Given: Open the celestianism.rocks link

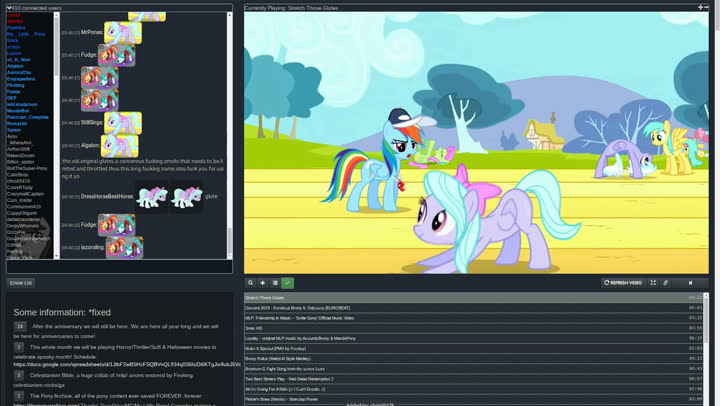Looking at the screenshot, I should click(39, 385).
